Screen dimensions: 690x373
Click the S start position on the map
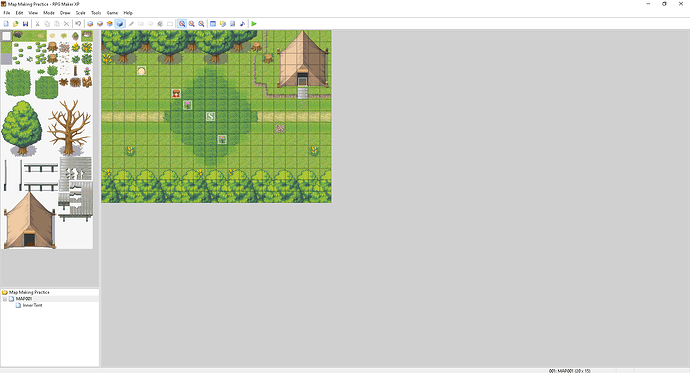pyautogui.click(x=210, y=116)
